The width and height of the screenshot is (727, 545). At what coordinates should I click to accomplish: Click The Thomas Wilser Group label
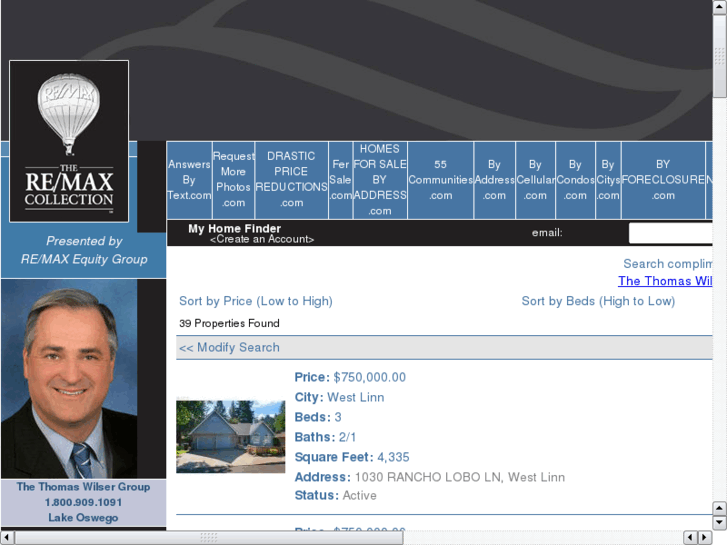(83, 487)
